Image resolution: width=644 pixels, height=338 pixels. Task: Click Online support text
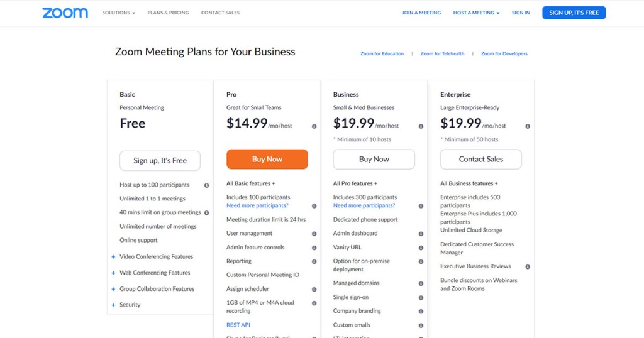[x=138, y=241]
